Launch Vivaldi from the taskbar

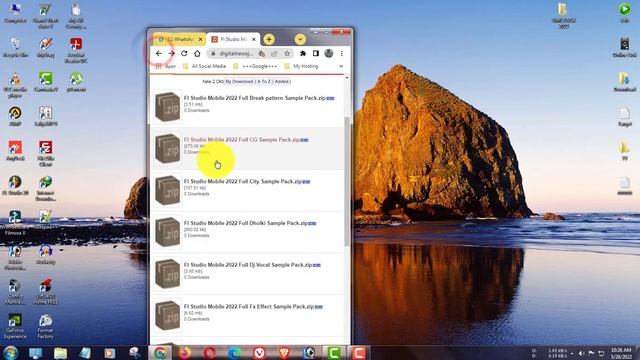click(259, 353)
